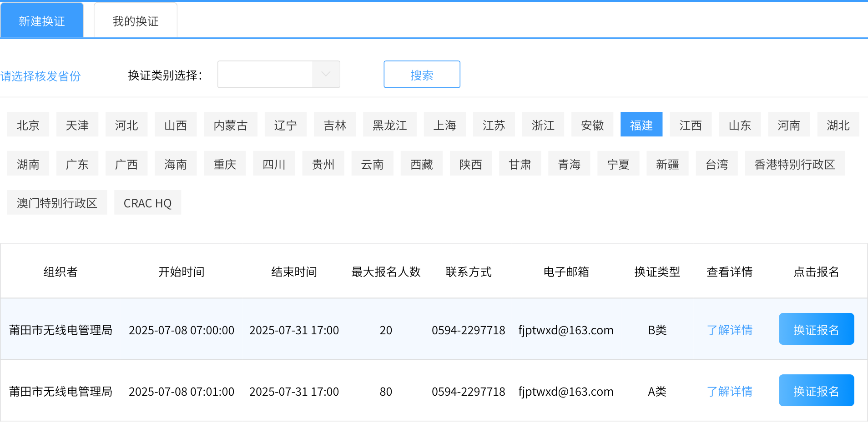
Task: Click the highlighted 福建 province button
Action: (641, 124)
